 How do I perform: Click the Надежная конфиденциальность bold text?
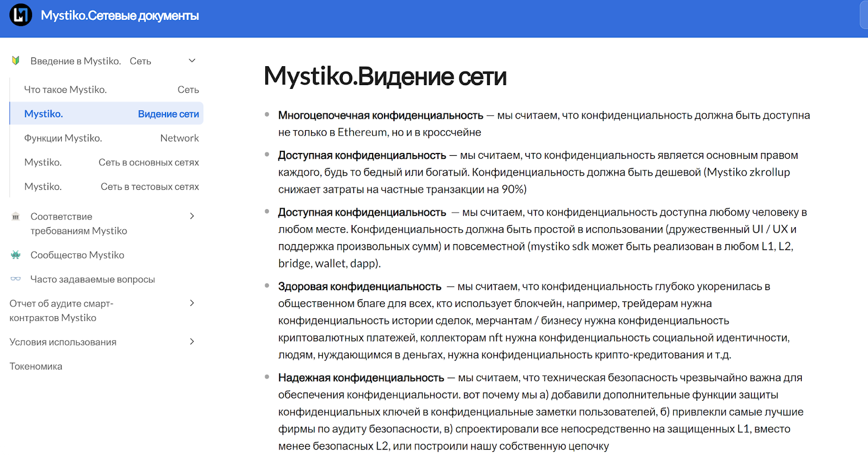coord(361,377)
